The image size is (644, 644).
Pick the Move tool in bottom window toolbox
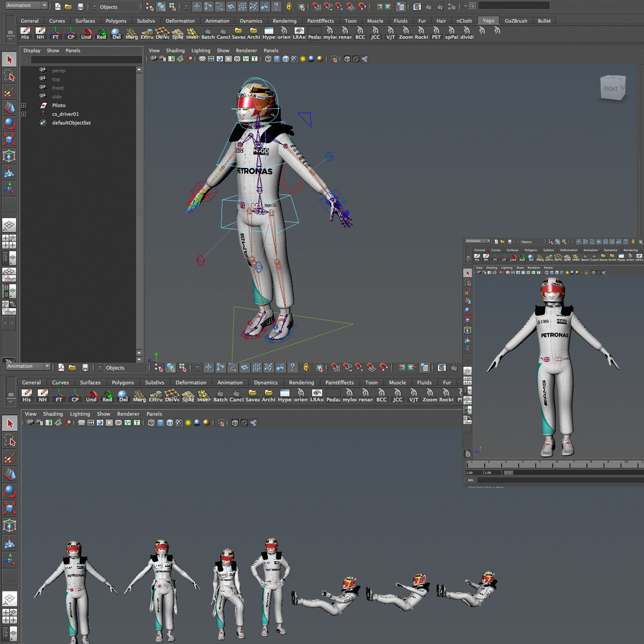tap(10, 474)
